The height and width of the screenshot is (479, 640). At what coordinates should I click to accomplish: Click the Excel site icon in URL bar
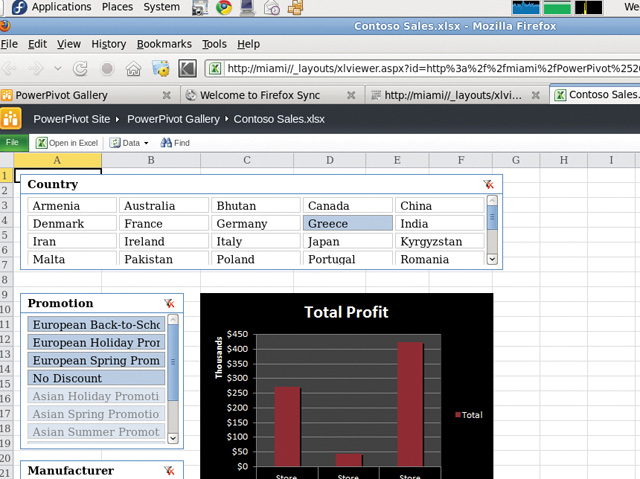215,69
